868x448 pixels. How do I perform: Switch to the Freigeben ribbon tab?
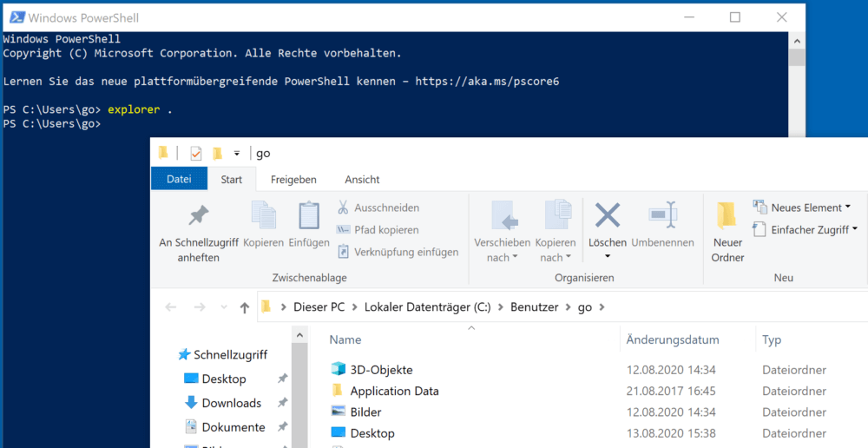click(293, 180)
